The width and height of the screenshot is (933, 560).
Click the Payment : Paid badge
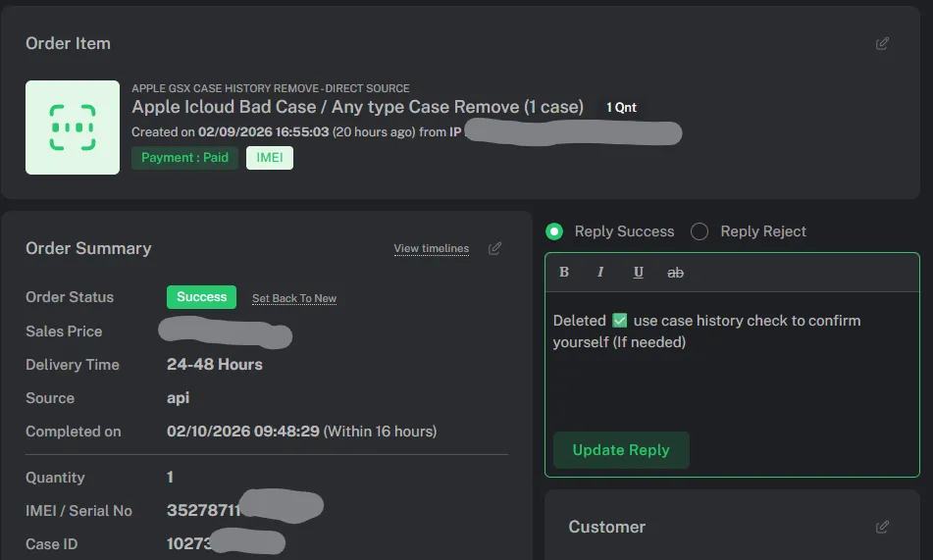184,158
